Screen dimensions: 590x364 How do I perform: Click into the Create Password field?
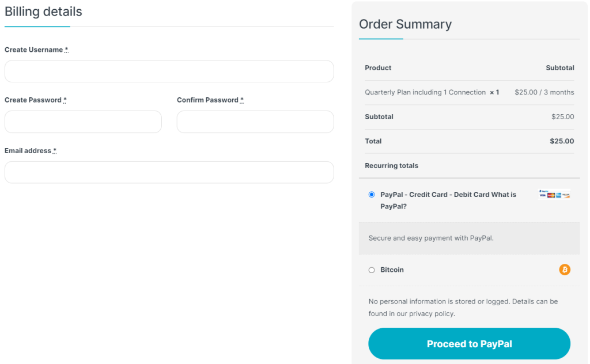pos(83,122)
